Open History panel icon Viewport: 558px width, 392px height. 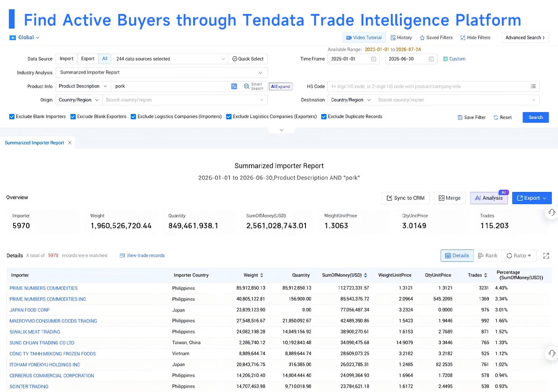[x=393, y=38]
